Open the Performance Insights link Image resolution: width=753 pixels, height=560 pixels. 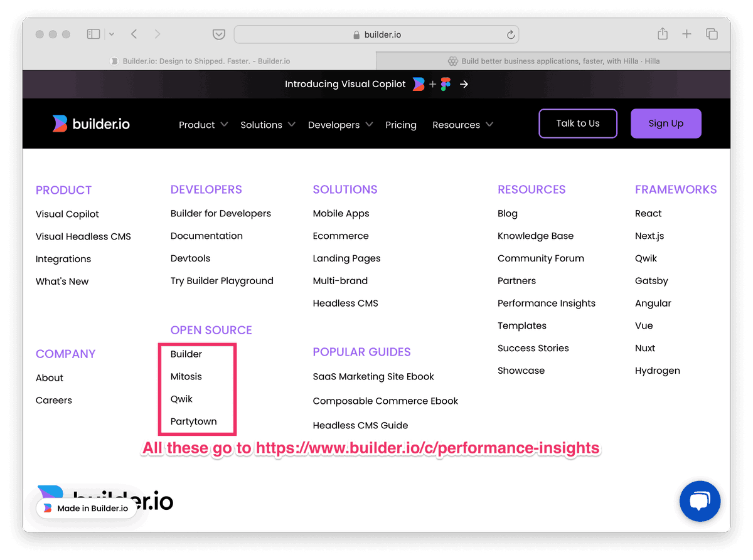(547, 304)
